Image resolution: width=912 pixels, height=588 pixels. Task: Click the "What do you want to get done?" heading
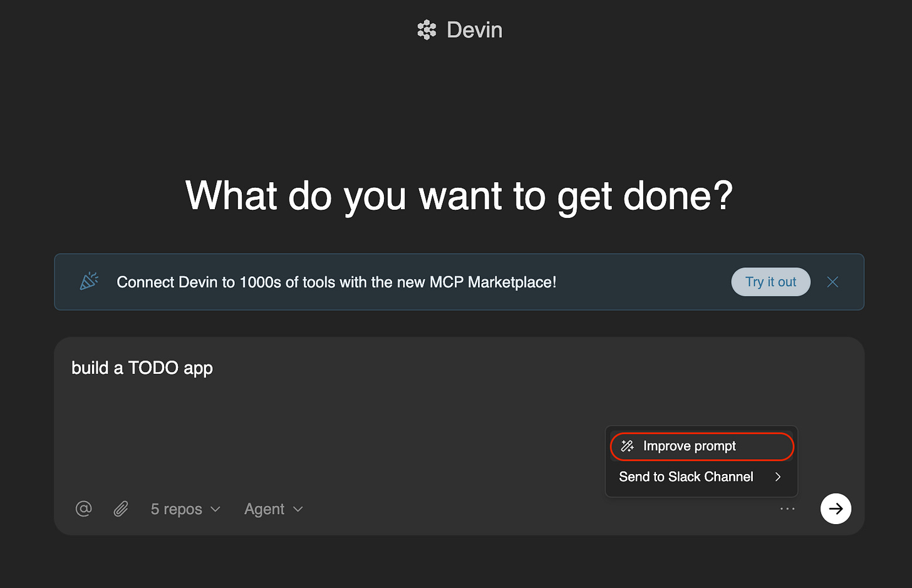coord(459,196)
